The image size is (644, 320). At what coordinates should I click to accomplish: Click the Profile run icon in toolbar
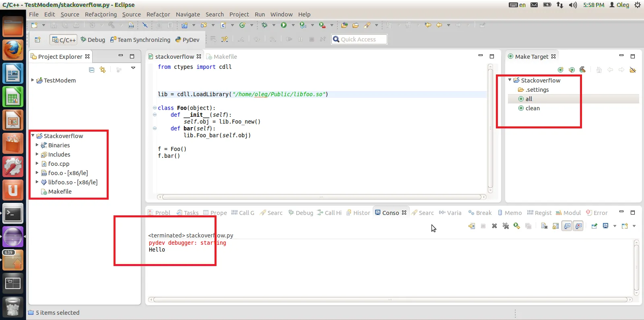point(303,25)
